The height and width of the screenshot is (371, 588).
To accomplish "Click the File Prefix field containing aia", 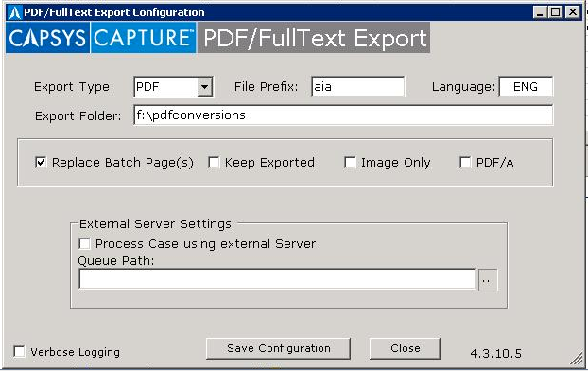I will [357, 87].
